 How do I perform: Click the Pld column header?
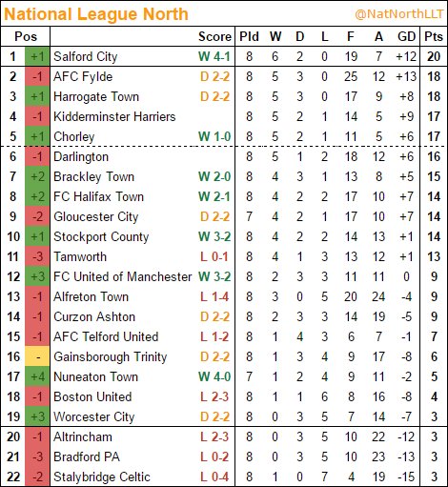point(249,36)
